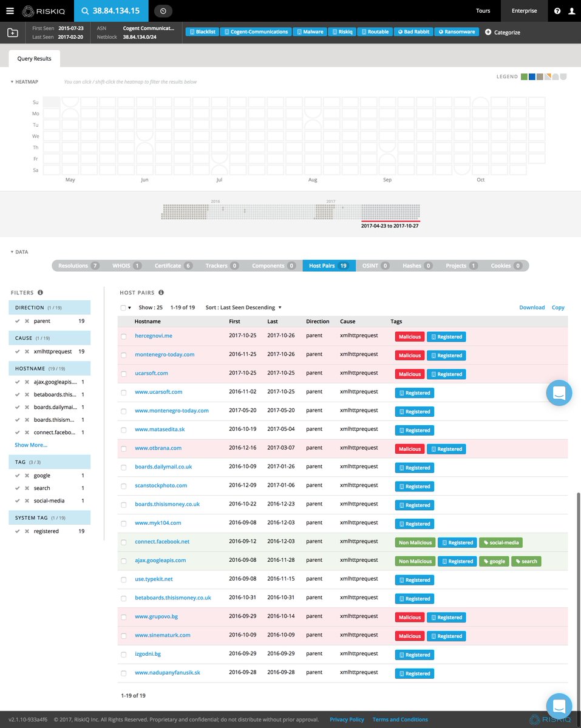Switch to the Certificate tab
The image size is (581, 728).
(x=173, y=266)
